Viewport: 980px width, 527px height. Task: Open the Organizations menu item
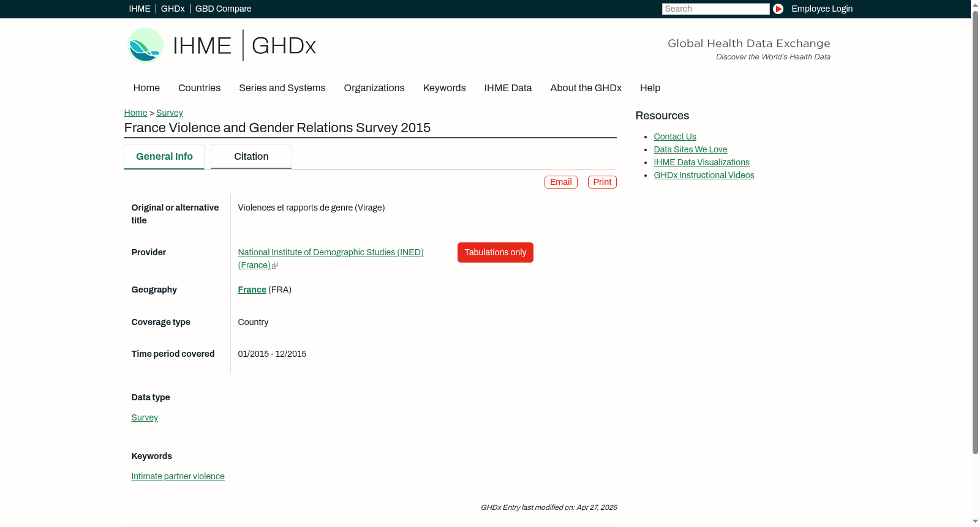(374, 88)
